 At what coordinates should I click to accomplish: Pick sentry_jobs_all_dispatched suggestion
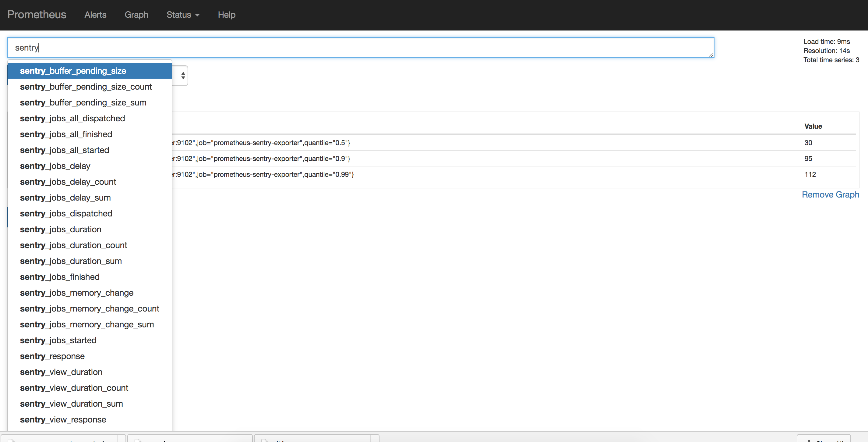pos(72,118)
